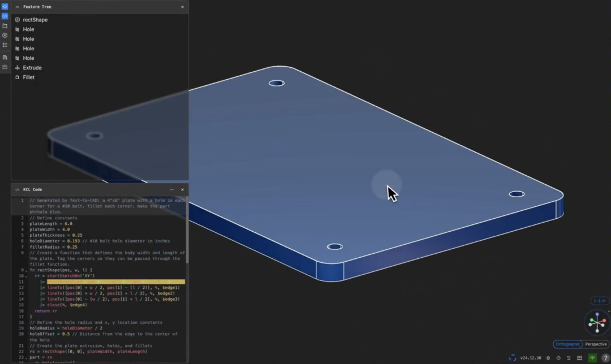Click the bug report icon in status bar
Viewport: 611px width, 364px height.
pyautogui.click(x=548, y=358)
